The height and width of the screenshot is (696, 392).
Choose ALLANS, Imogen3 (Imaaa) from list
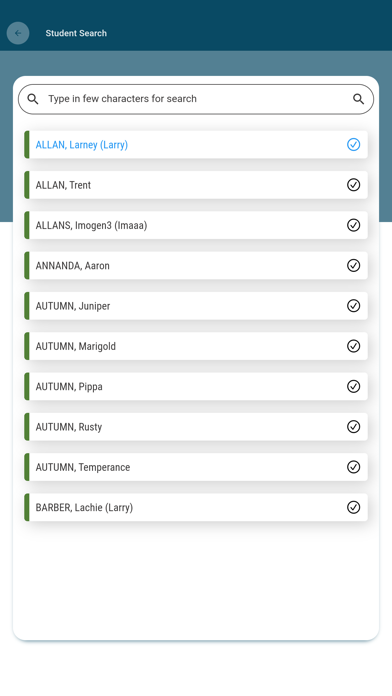(x=196, y=225)
